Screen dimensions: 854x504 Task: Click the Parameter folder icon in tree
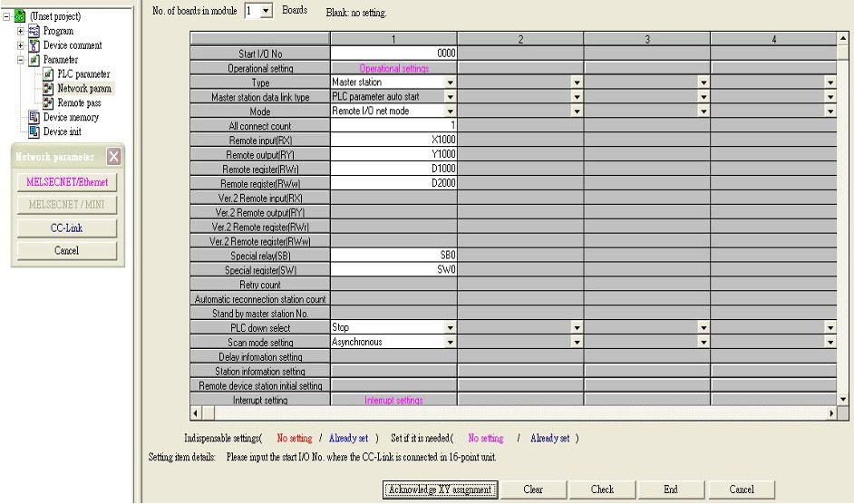pos(34,60)
